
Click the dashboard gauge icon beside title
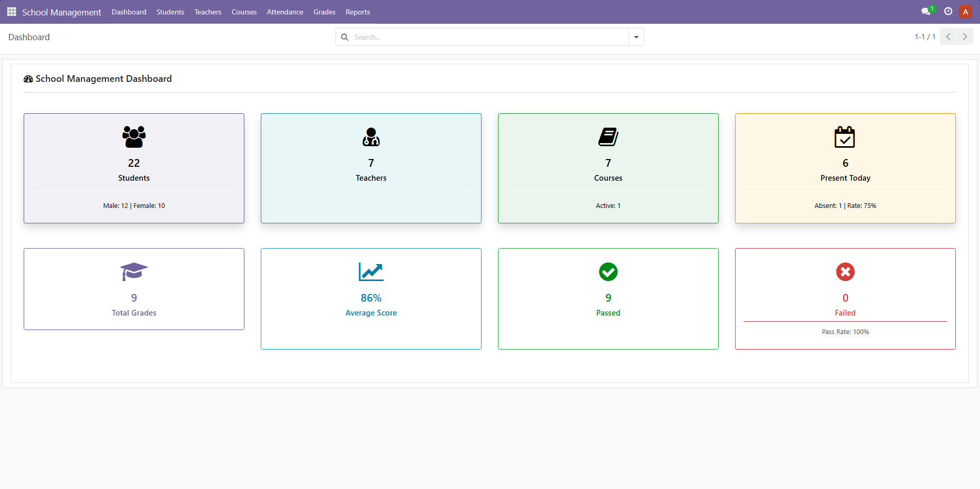point(28,79)
